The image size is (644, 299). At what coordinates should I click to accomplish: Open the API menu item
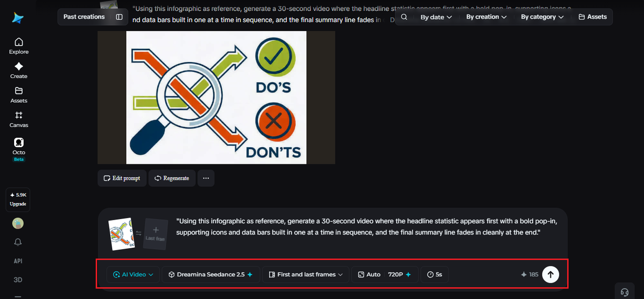[18, 261]
